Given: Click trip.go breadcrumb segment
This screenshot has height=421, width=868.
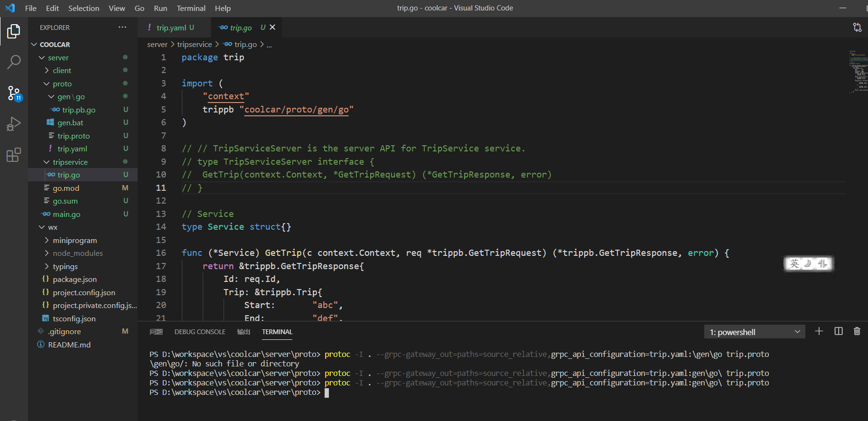Looking at the screenshot, I should tap(245, 44).
